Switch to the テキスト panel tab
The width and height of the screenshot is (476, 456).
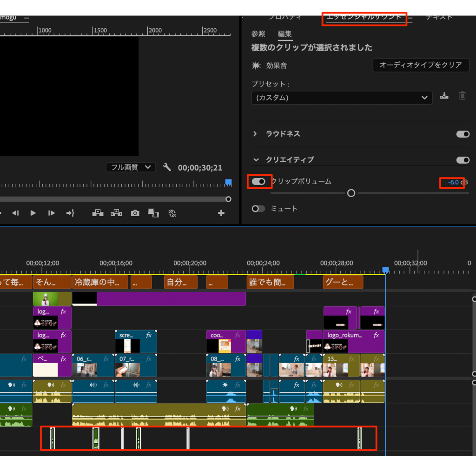point(439,17)
